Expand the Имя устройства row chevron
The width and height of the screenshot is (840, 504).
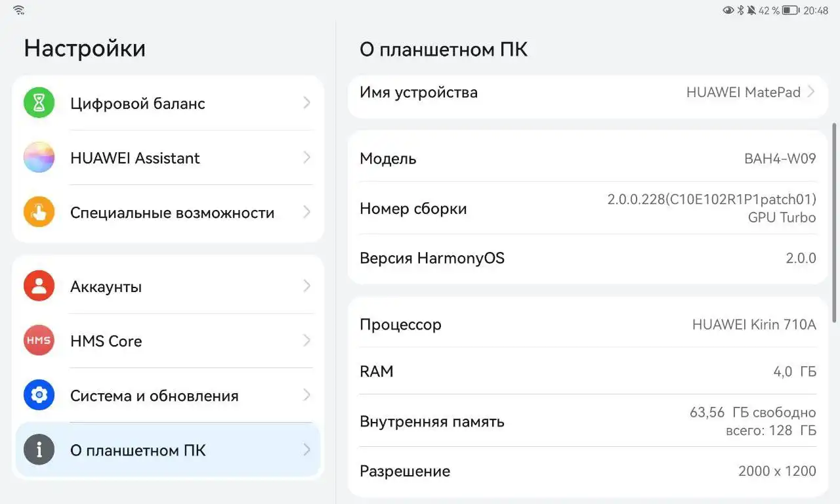(812, 92)
